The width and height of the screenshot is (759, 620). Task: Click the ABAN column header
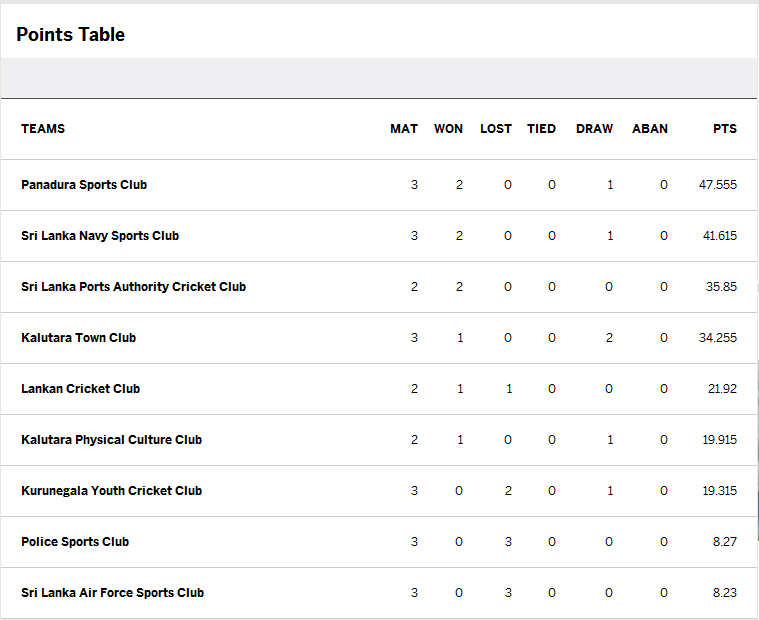(650, 129)
